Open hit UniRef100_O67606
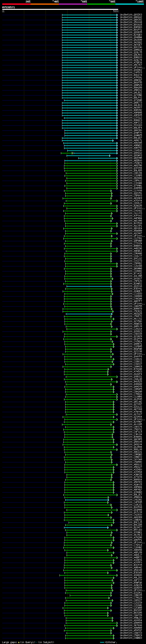The image size is (146, 644). [x=131, y=625]
